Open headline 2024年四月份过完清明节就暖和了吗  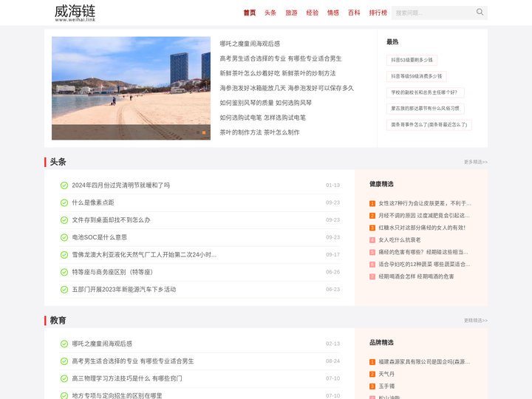120,185
